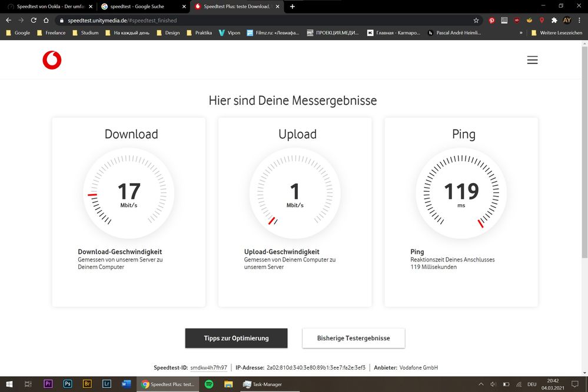Open Bisherige Testergebnisse
Viewport: 588px width, 392px height.
[353, 338]
